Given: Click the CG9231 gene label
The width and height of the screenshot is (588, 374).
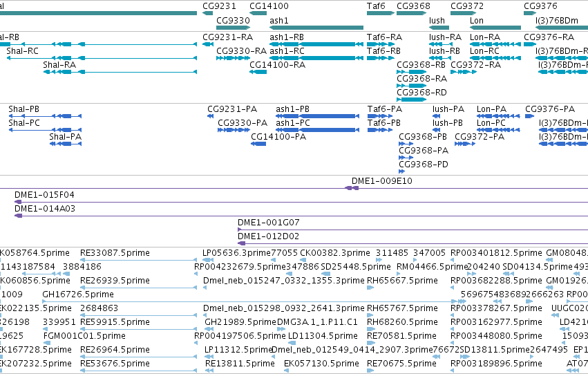Looking at the screenshot, I should point(219,6).
